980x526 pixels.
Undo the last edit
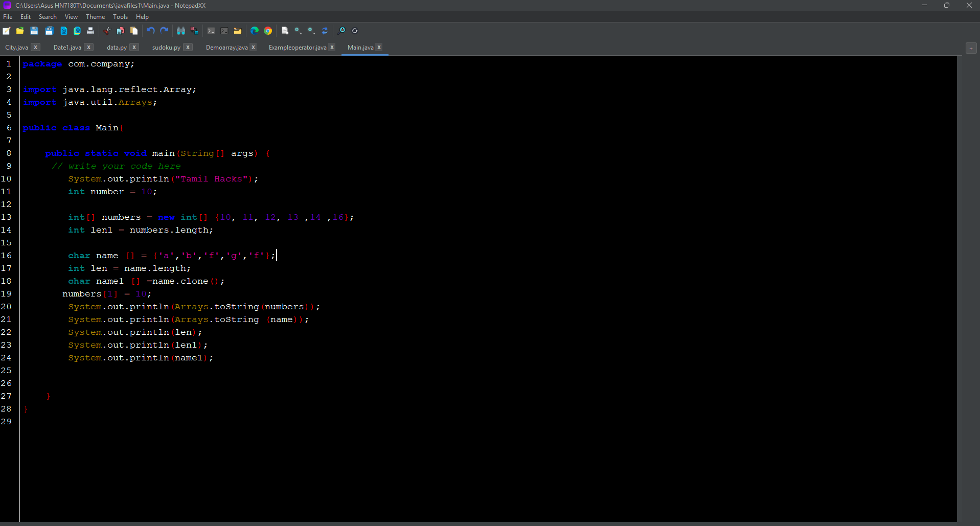[x=151, y=31]
